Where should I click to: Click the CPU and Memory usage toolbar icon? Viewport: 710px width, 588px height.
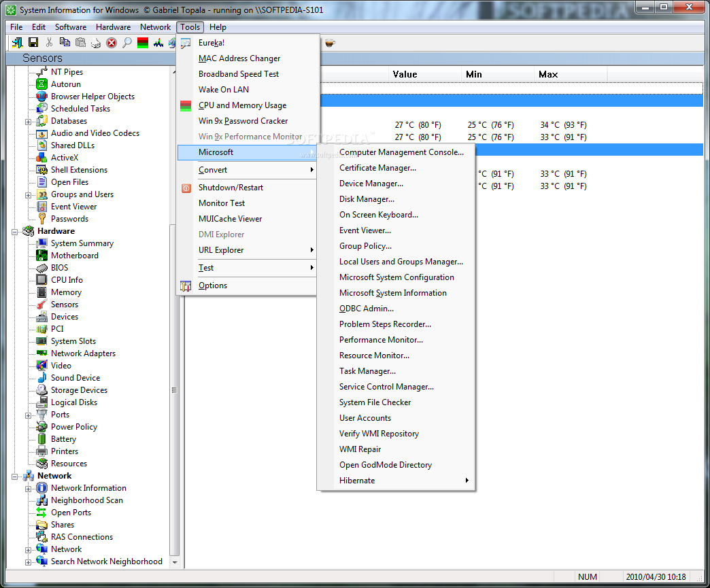click(x=143, y=43)
